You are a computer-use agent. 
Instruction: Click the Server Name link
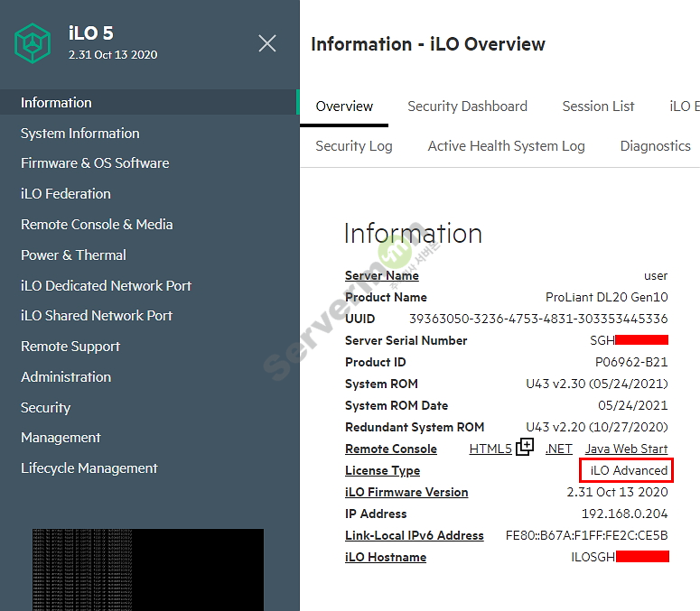382,275
